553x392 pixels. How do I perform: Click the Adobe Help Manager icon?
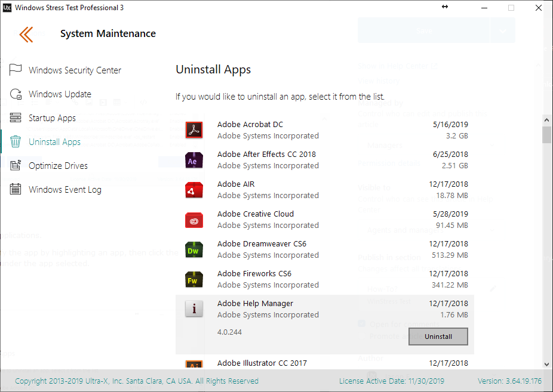point(194,309)
